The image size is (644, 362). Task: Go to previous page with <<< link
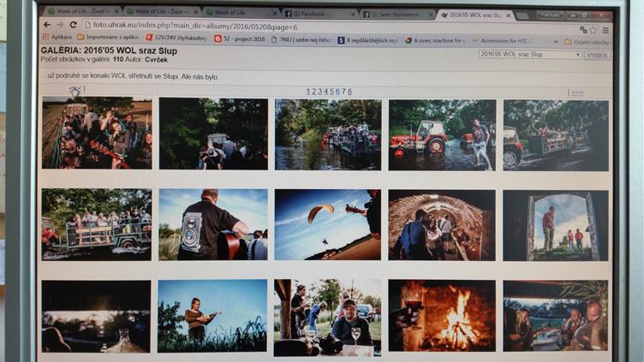pyautogui.click(x=75, y=89)
